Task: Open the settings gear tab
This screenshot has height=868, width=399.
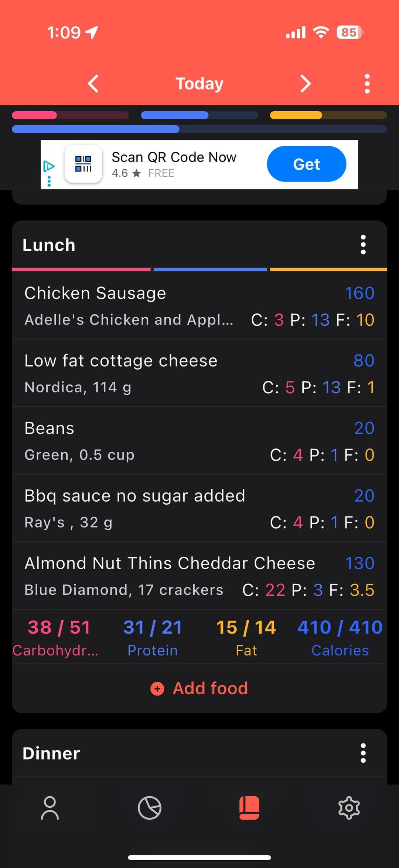Action: [x=349, y=808]
